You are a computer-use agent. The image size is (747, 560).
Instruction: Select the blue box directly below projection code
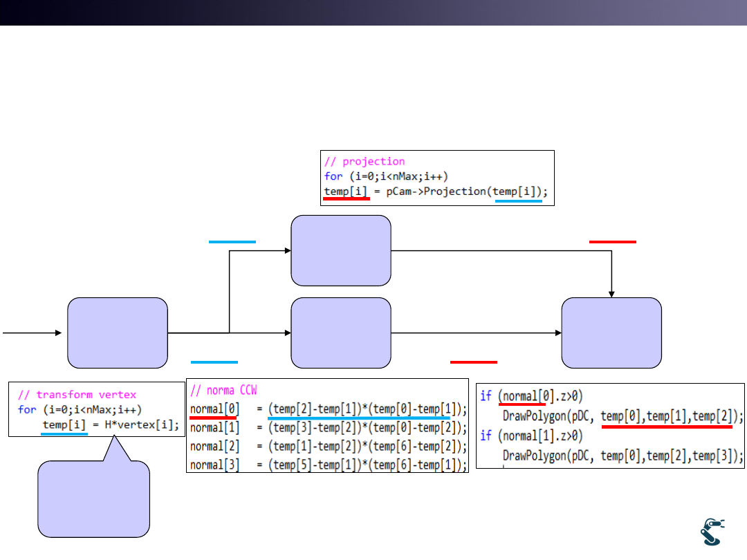pyautogui.click(x=341, y=250)
